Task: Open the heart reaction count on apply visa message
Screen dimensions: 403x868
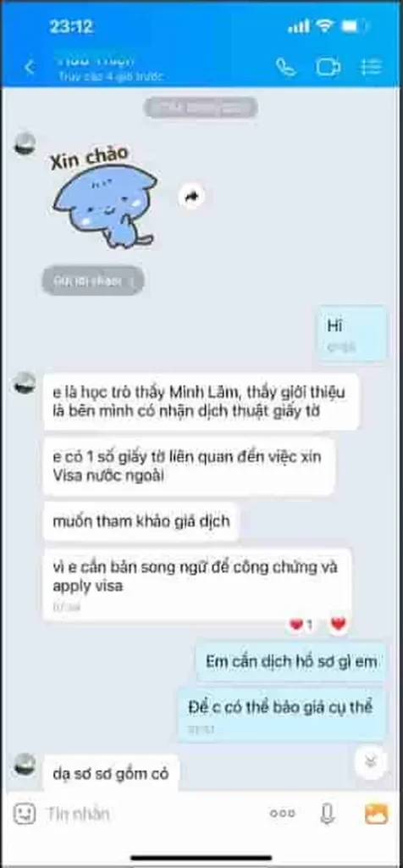Action: click(301, 625)
